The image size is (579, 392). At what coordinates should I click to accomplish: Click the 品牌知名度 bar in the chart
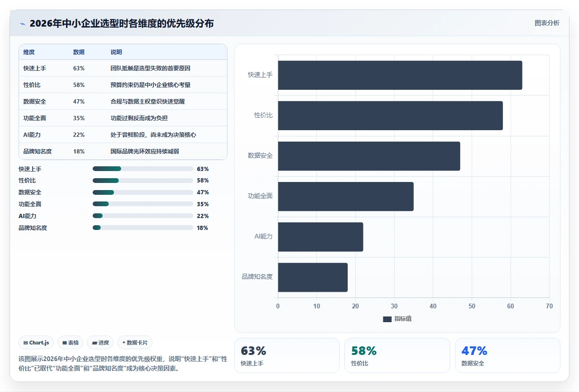[x=313, y=277]
